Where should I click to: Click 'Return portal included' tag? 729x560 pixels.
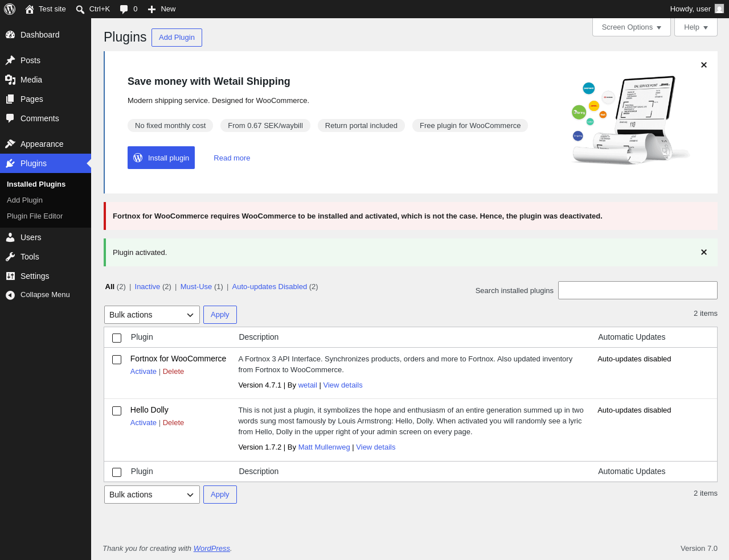pyautogui.click(x=361, y=126)
